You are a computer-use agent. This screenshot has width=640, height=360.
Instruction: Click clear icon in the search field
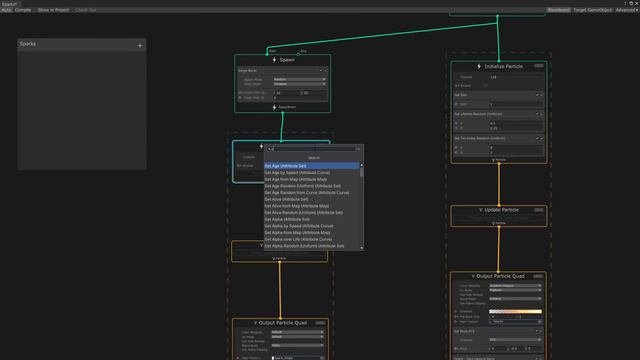coord(358,149)
